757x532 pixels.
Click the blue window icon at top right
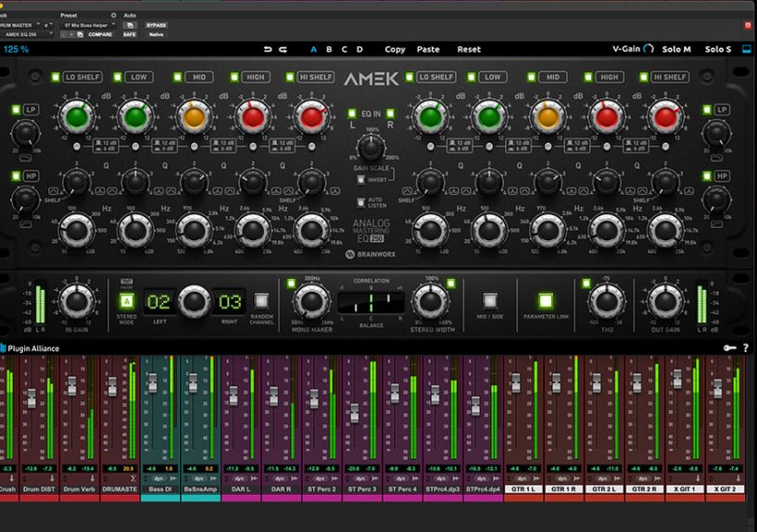tap(747, 49)
